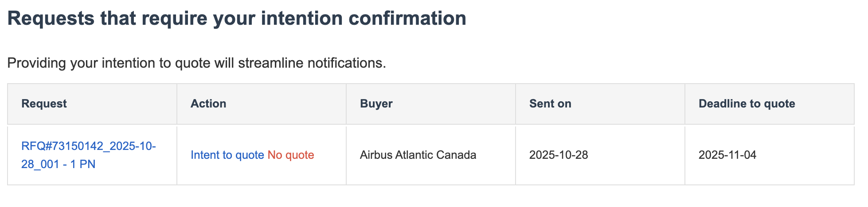868x207 pixels.
Task: Sort by the Sent on column header
Action: pyautogui.click(x=550, y=104)
